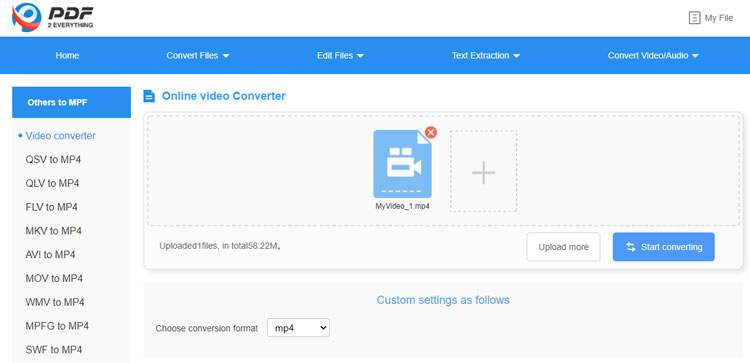
Task: Click the Custom settings as follows heading
Action: [x=443, y=300]
